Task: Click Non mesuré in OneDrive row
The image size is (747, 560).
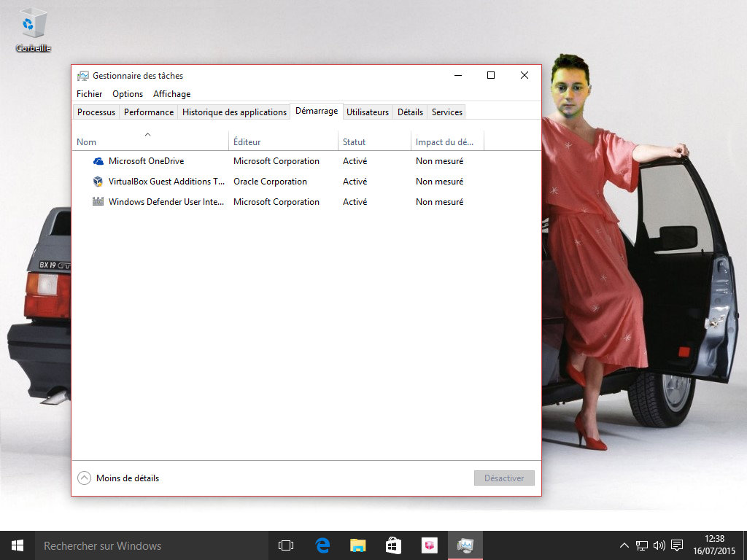Action: [439, 161]
